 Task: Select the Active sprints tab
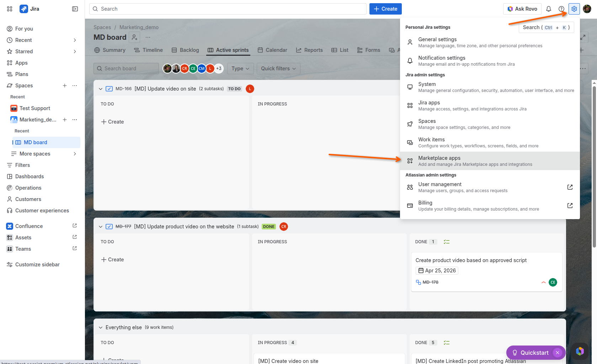click(x=228, y=50)
